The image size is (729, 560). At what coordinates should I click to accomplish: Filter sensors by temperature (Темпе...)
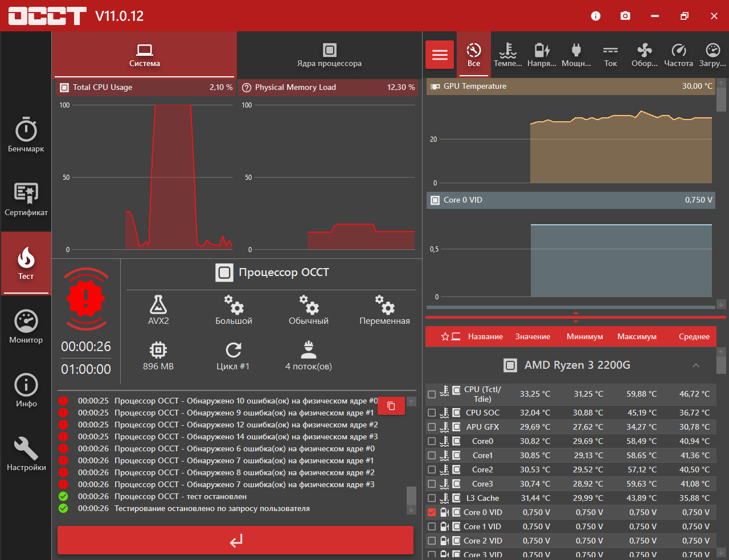pos(508,55)
